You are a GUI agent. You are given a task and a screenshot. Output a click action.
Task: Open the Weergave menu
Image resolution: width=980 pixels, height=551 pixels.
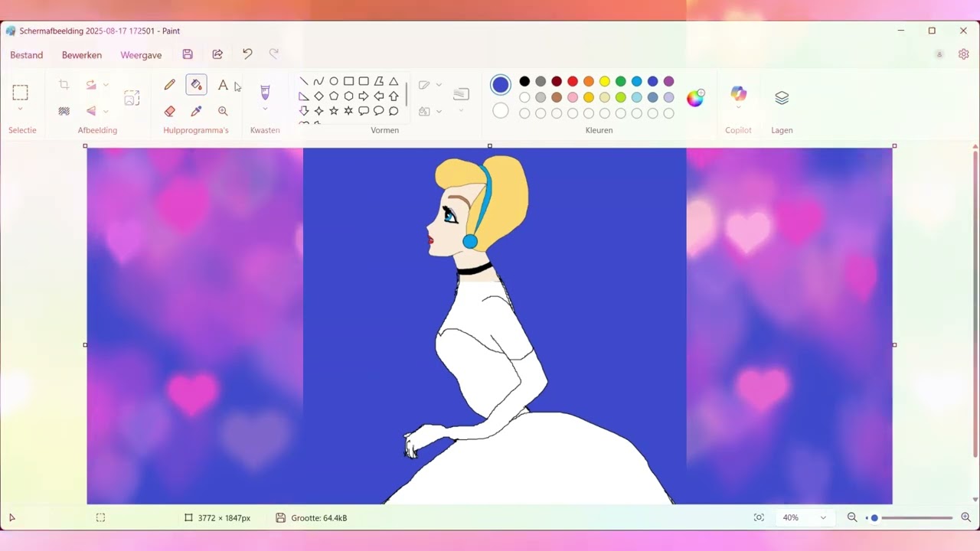tap(141, 55)
